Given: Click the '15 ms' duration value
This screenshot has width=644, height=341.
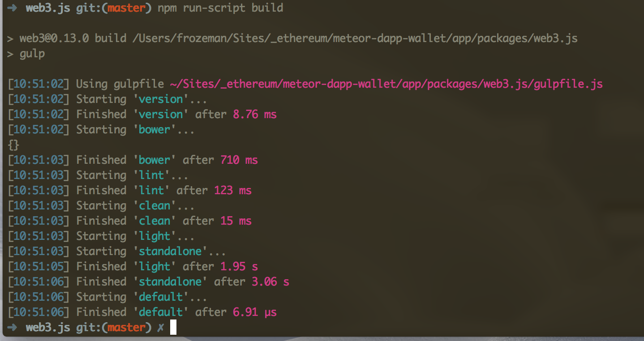Looking at the screenshot, I should point(236,221).
